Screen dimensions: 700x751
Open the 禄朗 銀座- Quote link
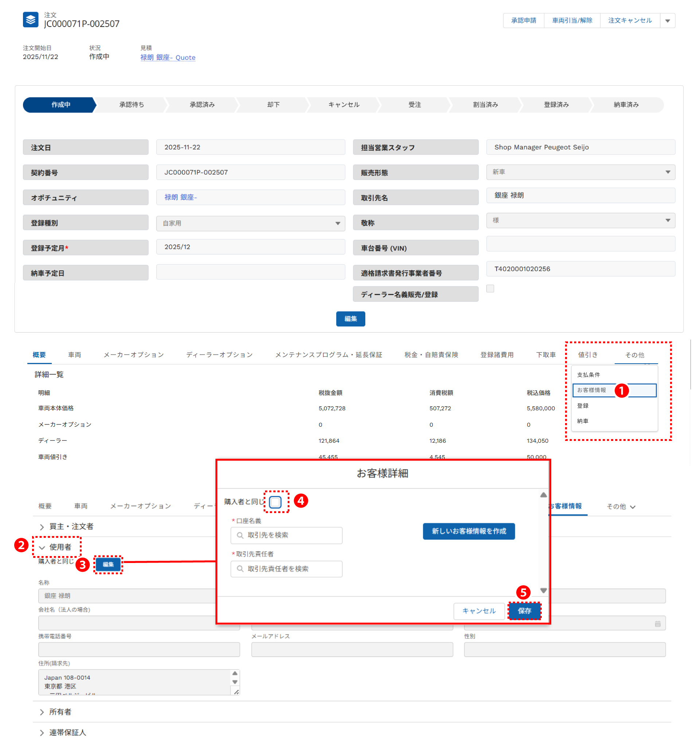168,58
